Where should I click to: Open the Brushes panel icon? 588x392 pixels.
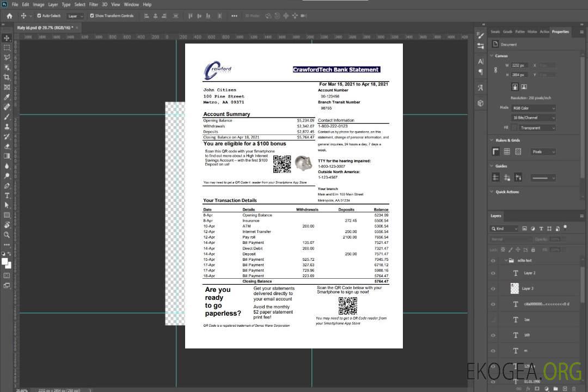(x=481, y=35)
